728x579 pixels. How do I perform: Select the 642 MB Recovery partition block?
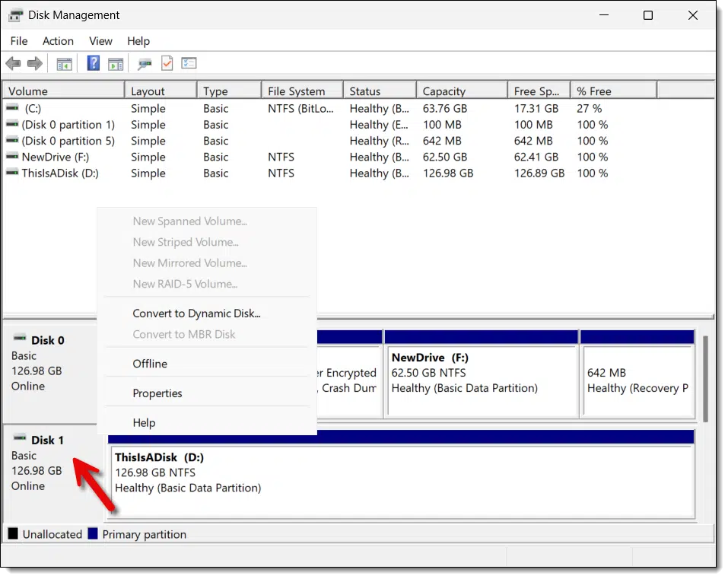click(637, 374)
